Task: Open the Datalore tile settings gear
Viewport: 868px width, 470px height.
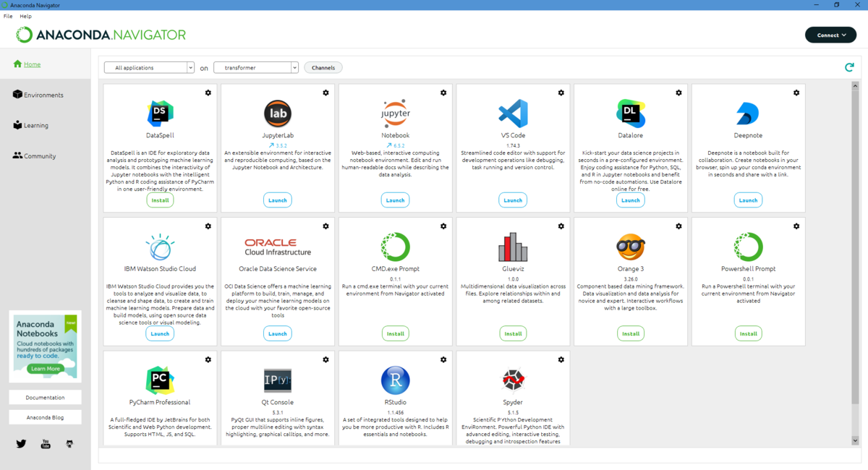Action: (x=678, y=93)
